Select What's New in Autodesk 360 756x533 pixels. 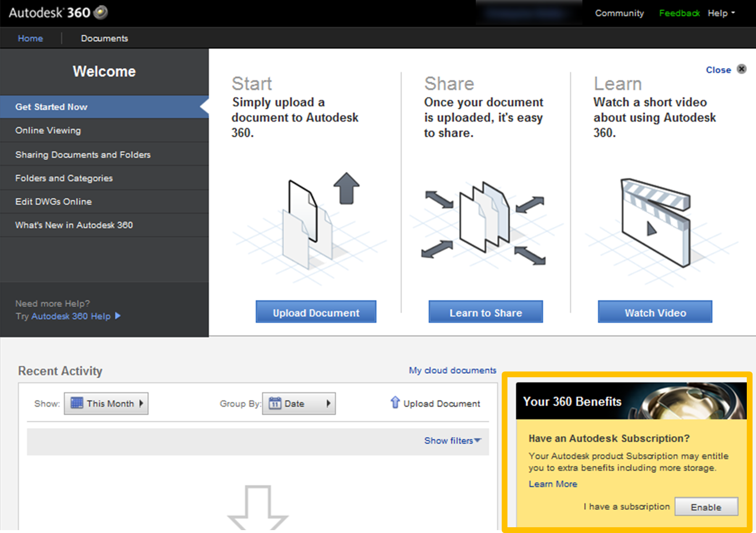pos(104,225)
